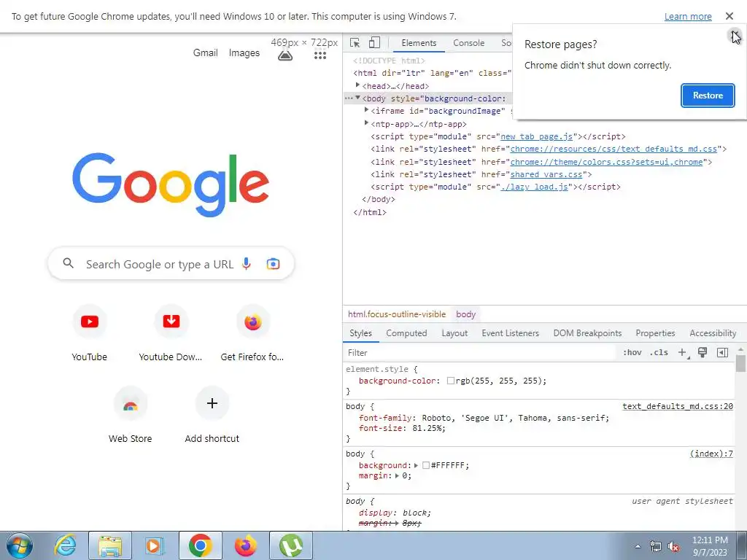This screenshot has width=747, height=560.
Task: Select the html.focus-outline-visible breadcrumb
Action: point(397,314)
